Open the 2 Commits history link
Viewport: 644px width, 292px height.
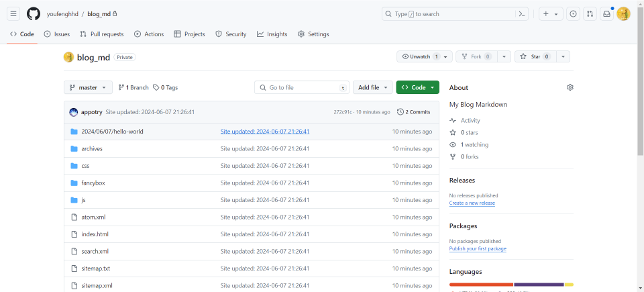click(414, 112)
